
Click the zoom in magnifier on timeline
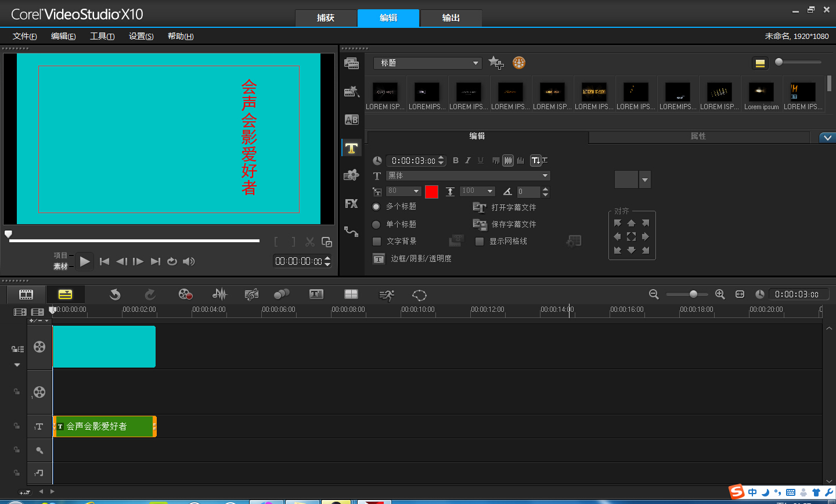[720, 294]
